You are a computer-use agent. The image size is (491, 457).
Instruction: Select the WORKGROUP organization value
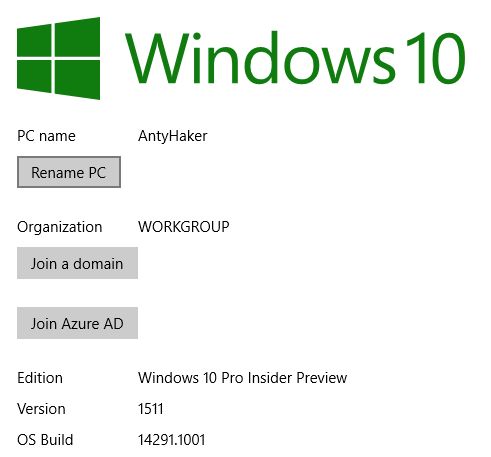[184, 227]
